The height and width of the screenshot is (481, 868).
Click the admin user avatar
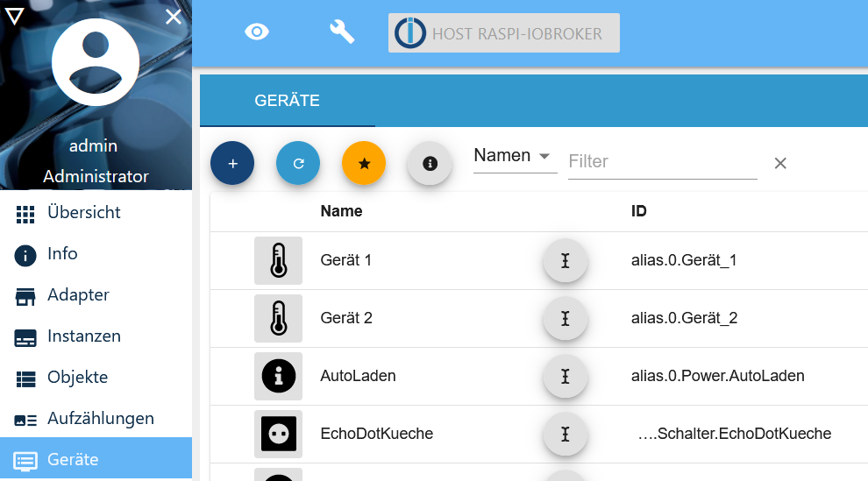96,62
